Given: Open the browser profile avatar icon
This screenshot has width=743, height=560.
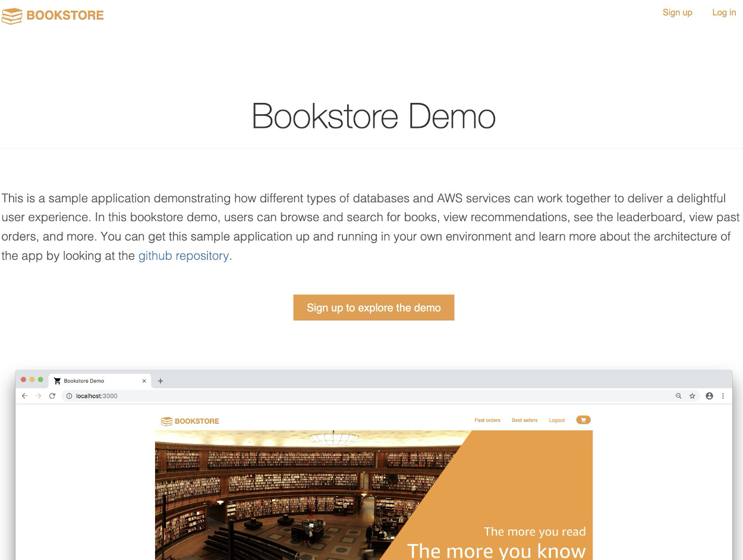Looking at the screenshot, I should coord(709,396).
